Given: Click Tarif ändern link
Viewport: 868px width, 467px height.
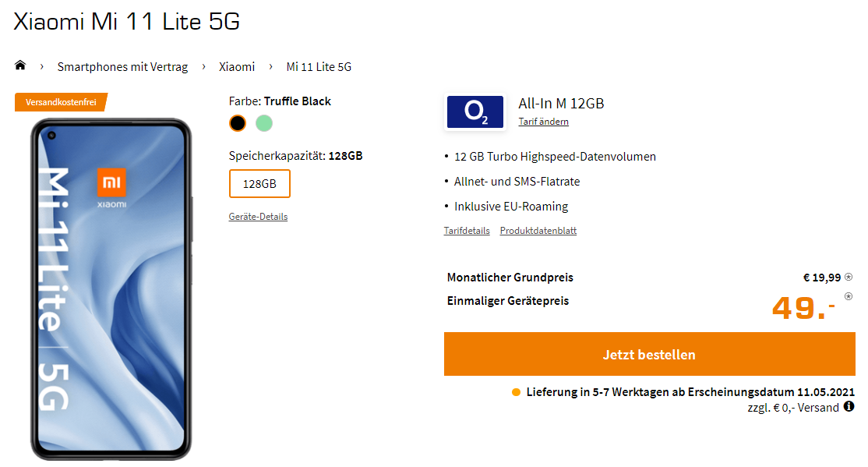Looking at the screenshot, I should (x=543, y=122).
